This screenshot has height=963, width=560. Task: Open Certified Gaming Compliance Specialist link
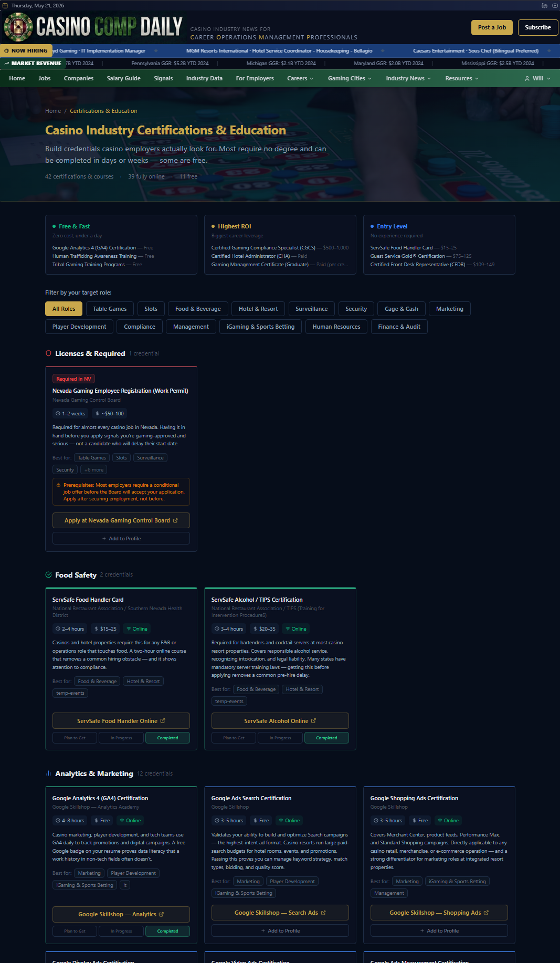263,248
